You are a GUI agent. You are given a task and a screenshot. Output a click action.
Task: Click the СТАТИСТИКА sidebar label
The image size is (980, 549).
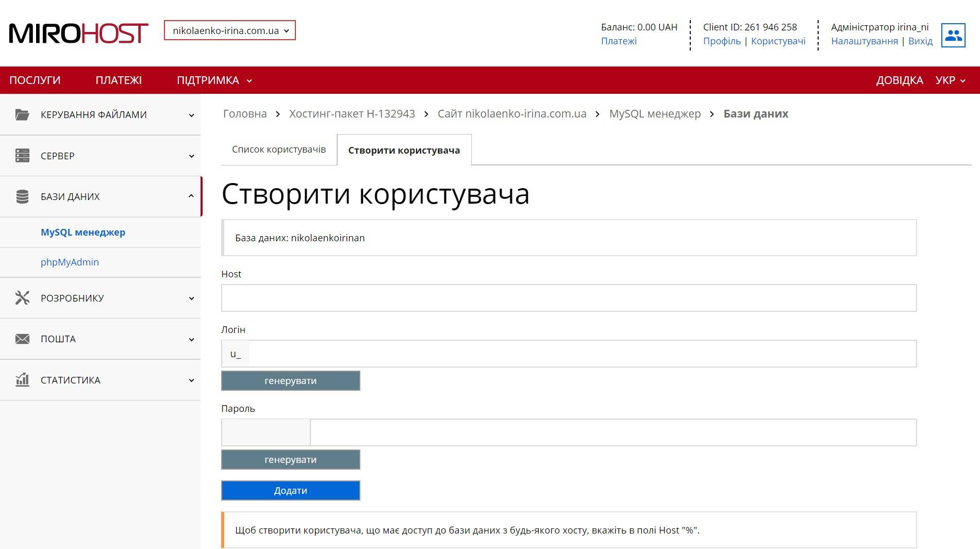tap(71, 380)
